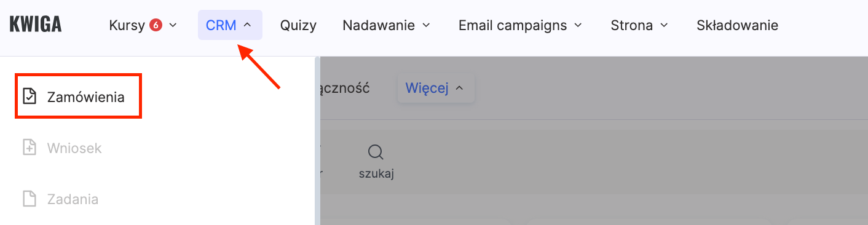Click the side menu vertical scrollbar

click(x=318, y=141)
